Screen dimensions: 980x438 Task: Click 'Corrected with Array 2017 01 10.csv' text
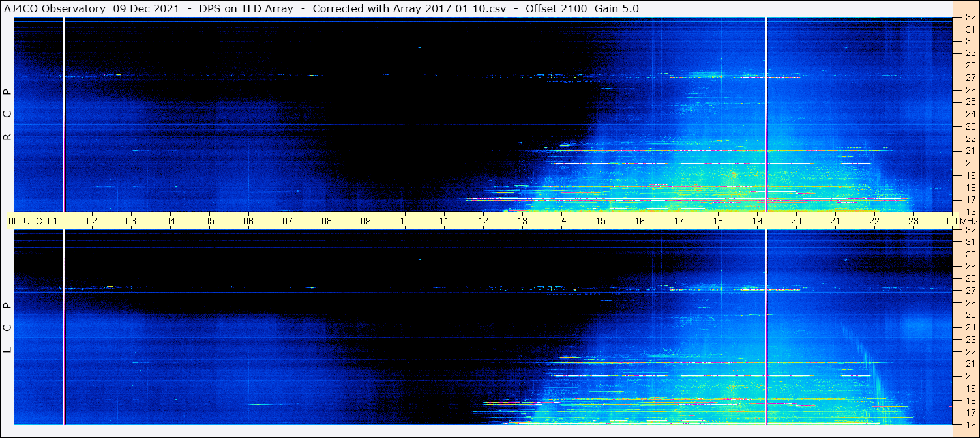pyautogui.click(x=409, y=9)
